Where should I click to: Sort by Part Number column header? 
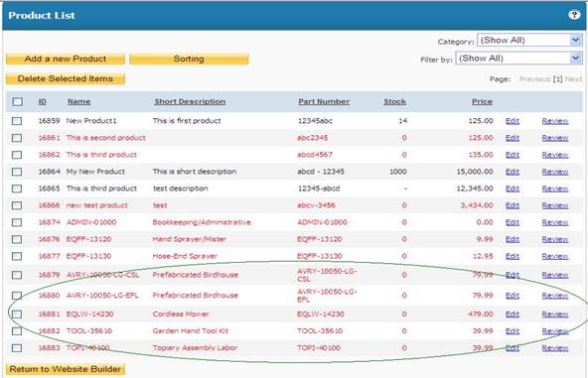coord(324,101)
